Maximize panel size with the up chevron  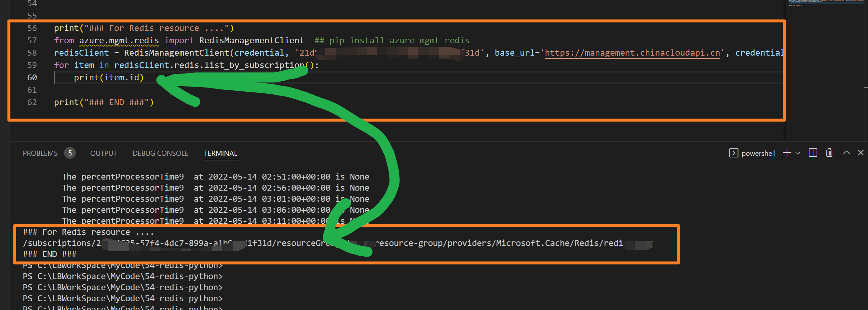[846, 153]
